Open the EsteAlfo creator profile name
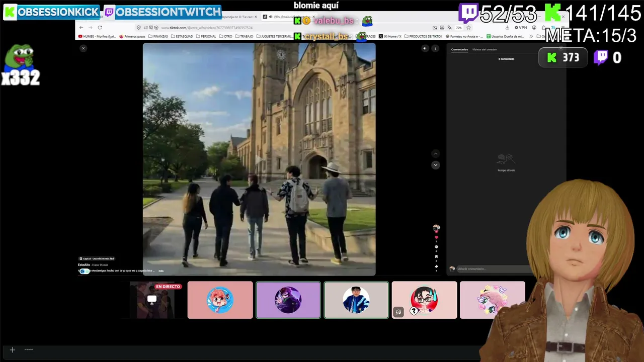 pos(84,264)
